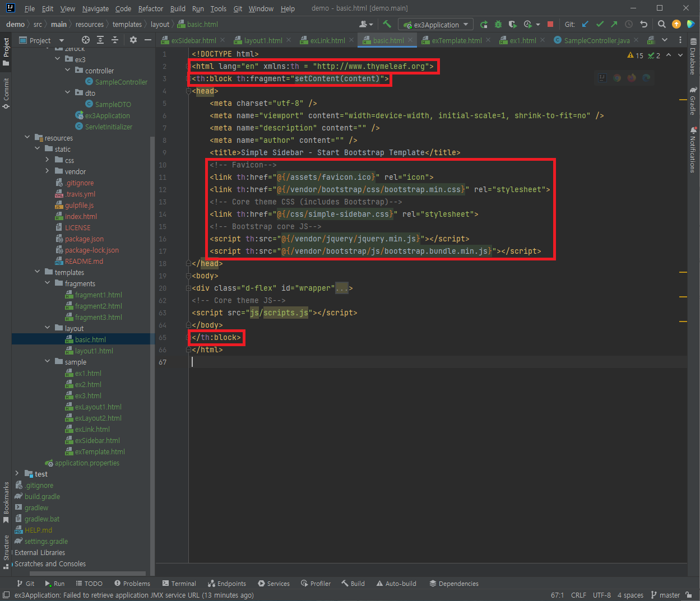Change UTF-8 encoding in status bar
This screenshot has height=601, width=700.
coord(602,595)
